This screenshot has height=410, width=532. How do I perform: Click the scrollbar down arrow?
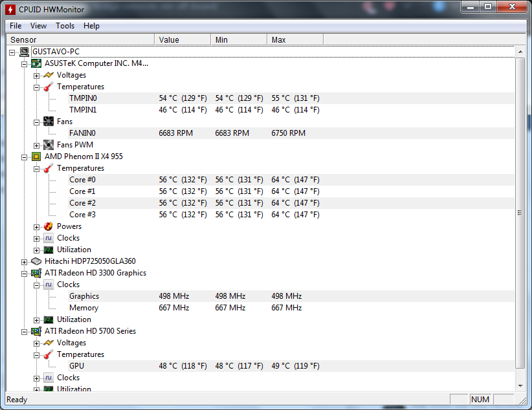point(520,385)
